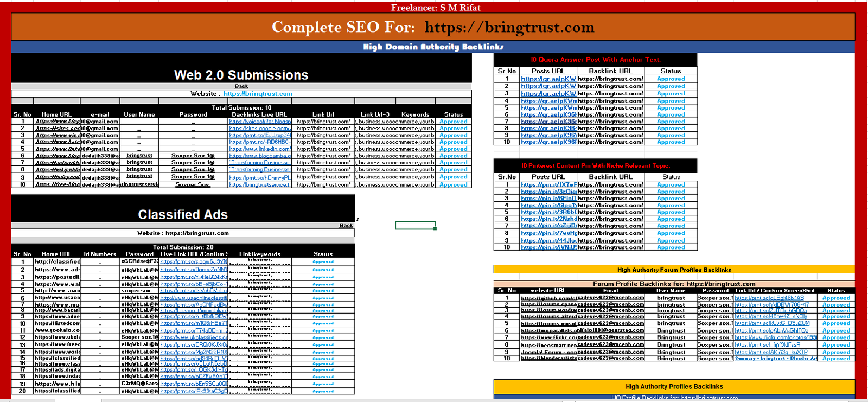Open the usaonlineclassifieds live link
This screenshot has height=402, width=868.
pyautogui.click(x=194, y=298)
